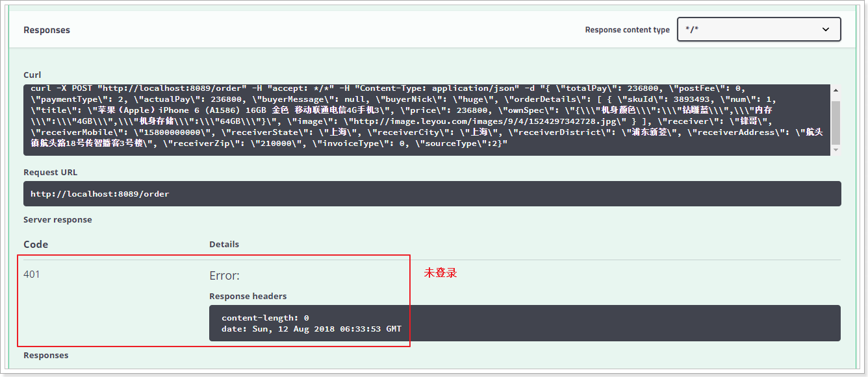
Task: Click the Request URL label
Action: pos(50,173)
